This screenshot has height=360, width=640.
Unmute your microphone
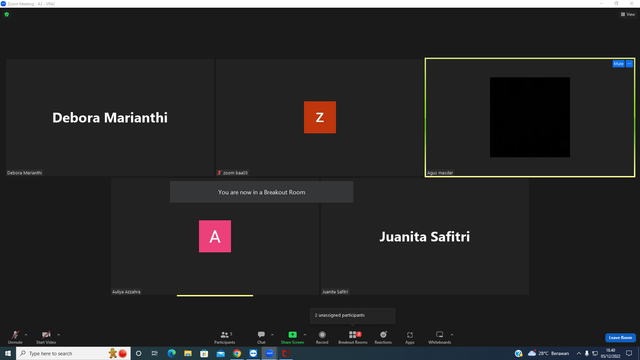15,337
